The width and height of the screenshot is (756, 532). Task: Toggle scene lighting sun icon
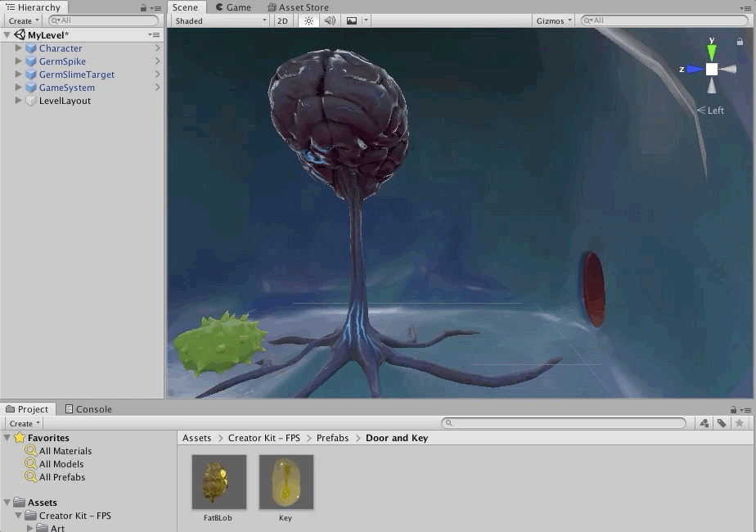tap(308, 20)
